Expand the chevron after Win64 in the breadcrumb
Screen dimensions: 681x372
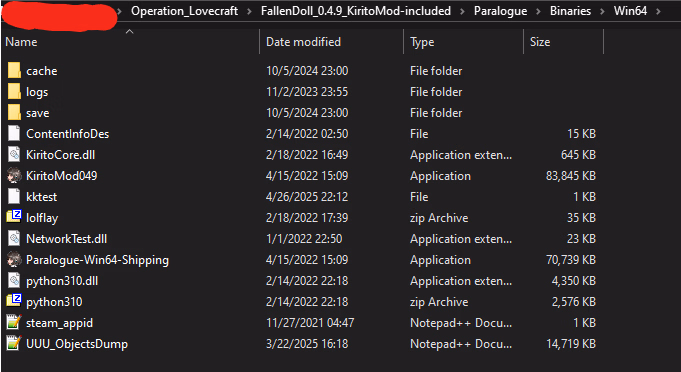coord(658,11)
